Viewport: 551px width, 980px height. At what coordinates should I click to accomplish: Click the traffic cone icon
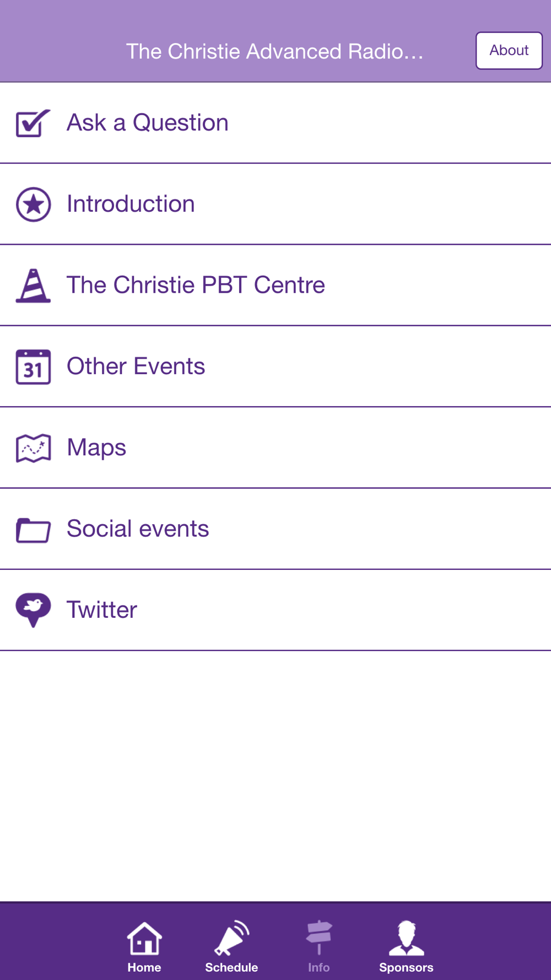(x=33, y=286)
